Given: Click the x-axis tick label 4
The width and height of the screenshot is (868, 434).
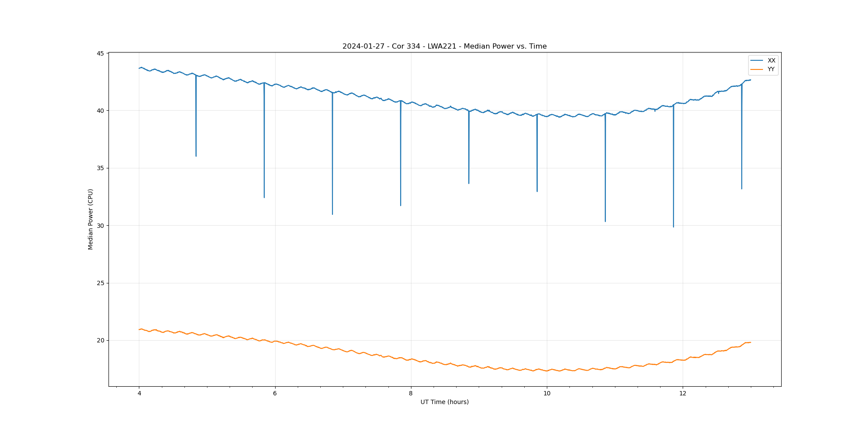Looking at the screenshot, I should [x=139, y=394].
